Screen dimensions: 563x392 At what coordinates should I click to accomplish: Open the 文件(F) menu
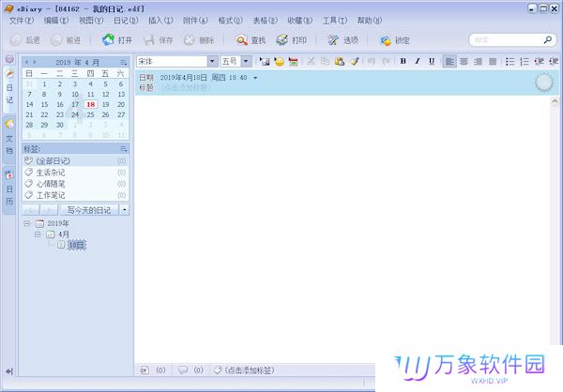pyautogui.click(x=22, y=21)
